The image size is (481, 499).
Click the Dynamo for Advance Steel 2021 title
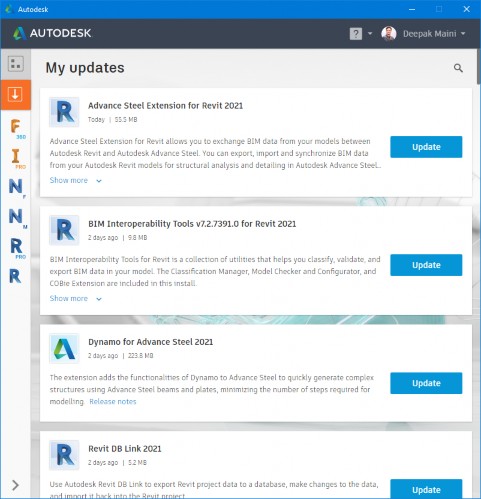tap(150, 342)
